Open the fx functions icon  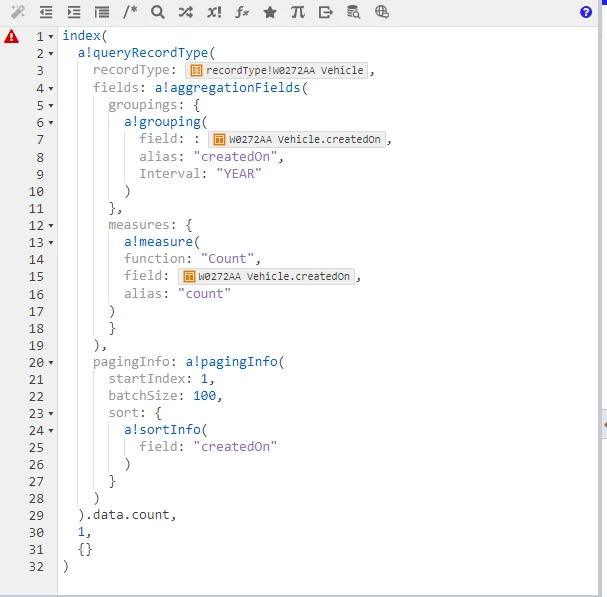[242, 12]
